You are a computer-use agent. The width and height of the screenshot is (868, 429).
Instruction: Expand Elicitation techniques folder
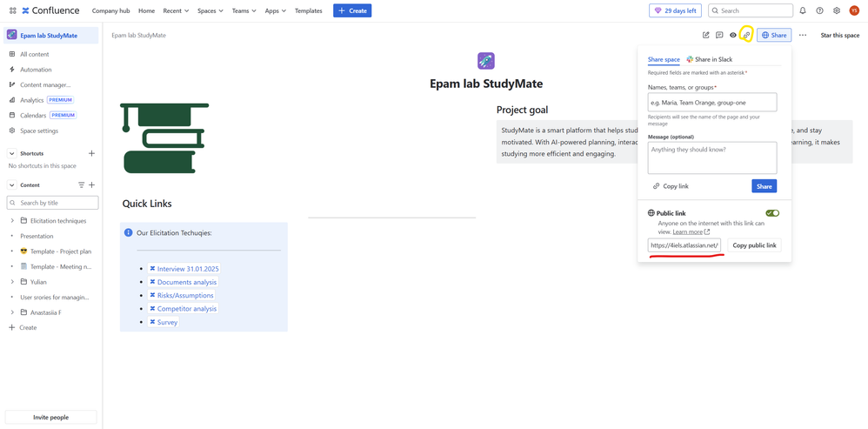tap(12, 221)
